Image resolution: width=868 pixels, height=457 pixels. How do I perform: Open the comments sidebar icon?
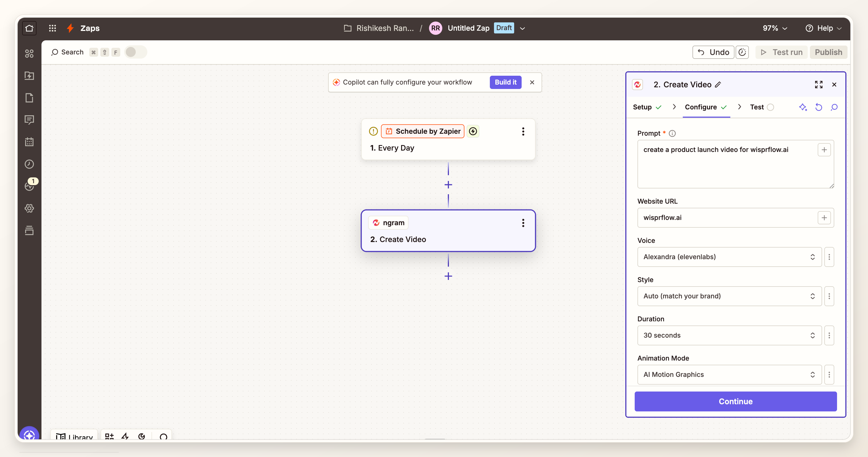[x=29, y=120]
